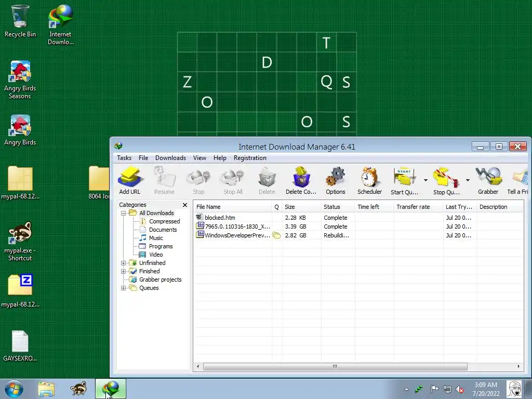The image size is (532, 399).
Task: Click the Add URL toolbar icon
Action: [129, 180]
